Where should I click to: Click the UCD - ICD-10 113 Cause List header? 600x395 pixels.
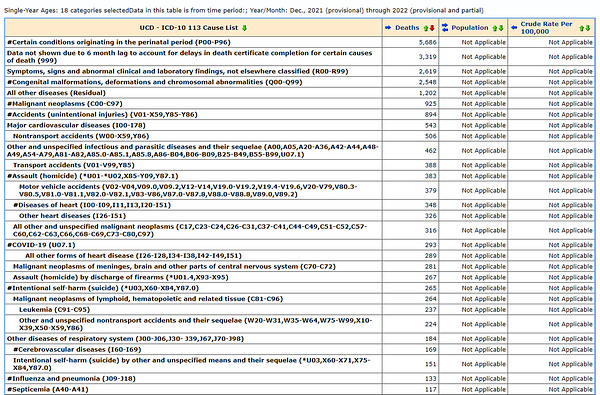click(x=189, y=28)
